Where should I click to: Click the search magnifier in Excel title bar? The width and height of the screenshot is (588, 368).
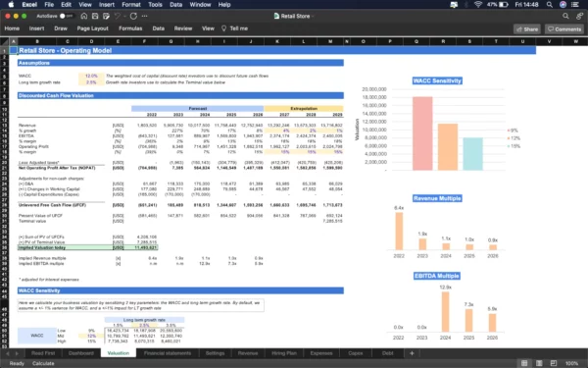pyautogui.click(x=565, y=16)
